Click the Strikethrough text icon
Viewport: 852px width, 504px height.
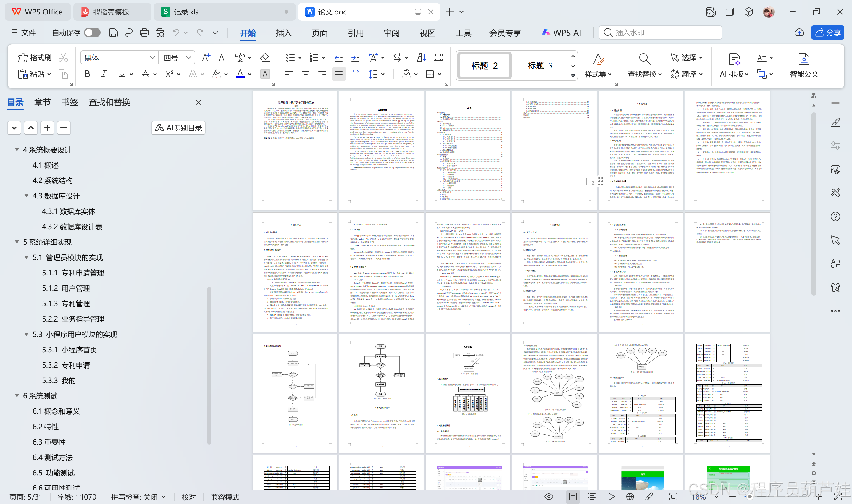click(x=146, y=74)
